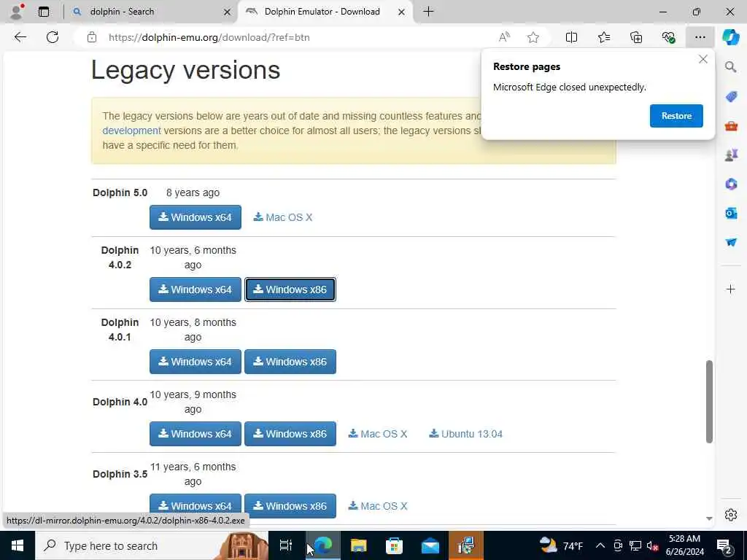This screenshot has width=747, height=560.
Task: Download Dolphin 4.0.2 Windows x64
Action: point(196,289)
